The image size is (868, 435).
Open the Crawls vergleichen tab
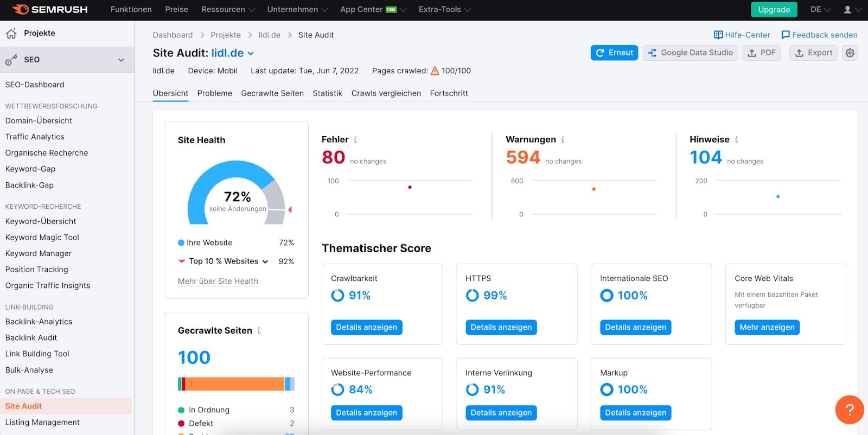click(x=386, y=93)
